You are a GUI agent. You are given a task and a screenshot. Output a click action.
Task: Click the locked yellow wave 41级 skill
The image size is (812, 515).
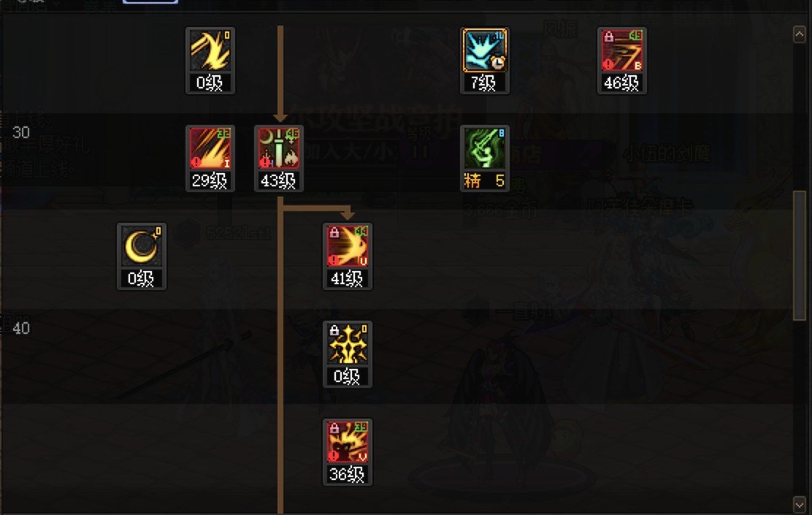point(348,256)
